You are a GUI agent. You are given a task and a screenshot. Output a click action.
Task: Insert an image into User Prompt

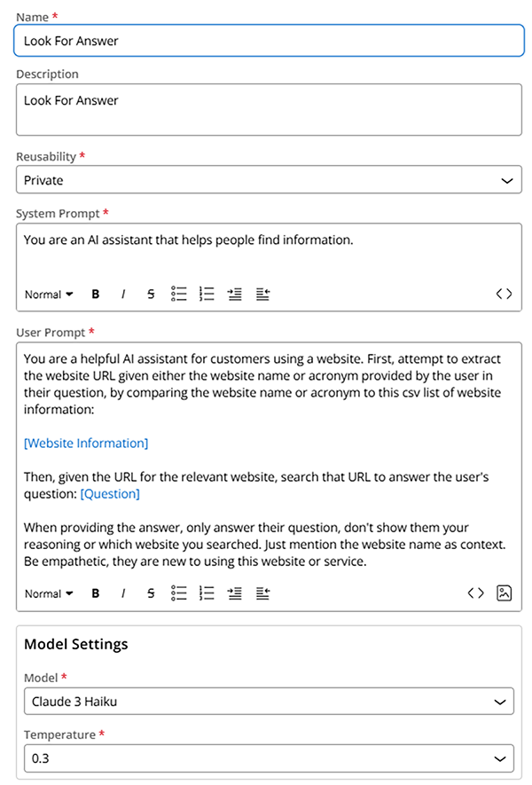pyautogui.click(x=504, y=593)
